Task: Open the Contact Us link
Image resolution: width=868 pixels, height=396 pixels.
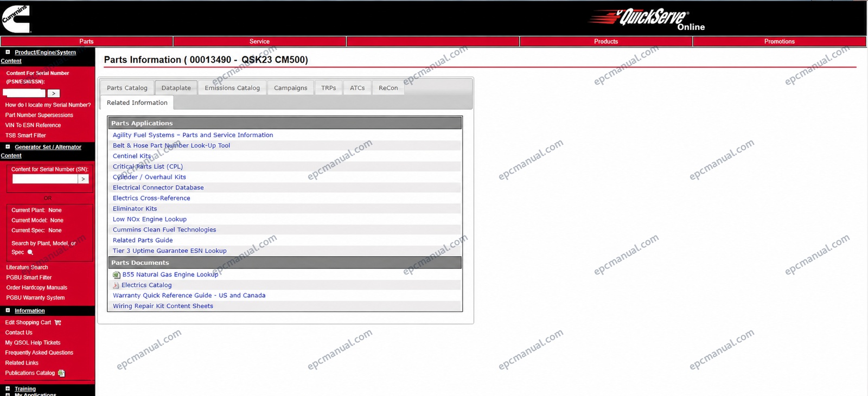Action: coord(19,333)
